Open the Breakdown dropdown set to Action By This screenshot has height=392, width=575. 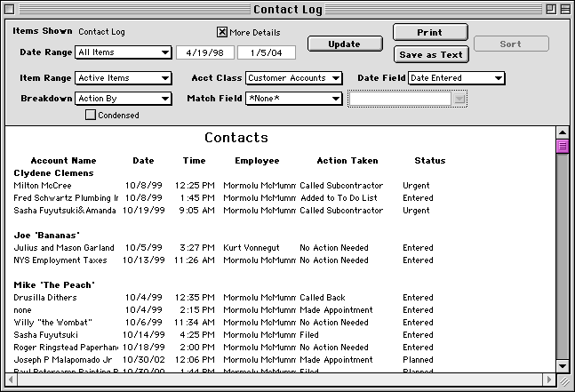click(124, 99)
